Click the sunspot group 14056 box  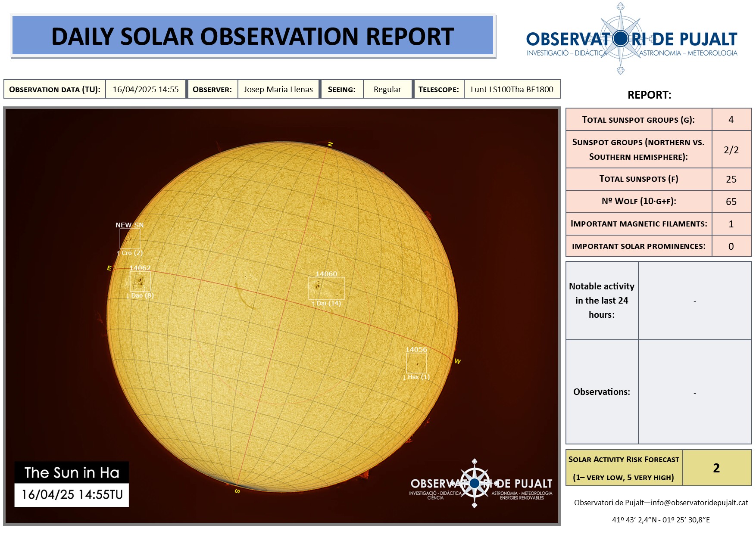click(x=416, y=363)
